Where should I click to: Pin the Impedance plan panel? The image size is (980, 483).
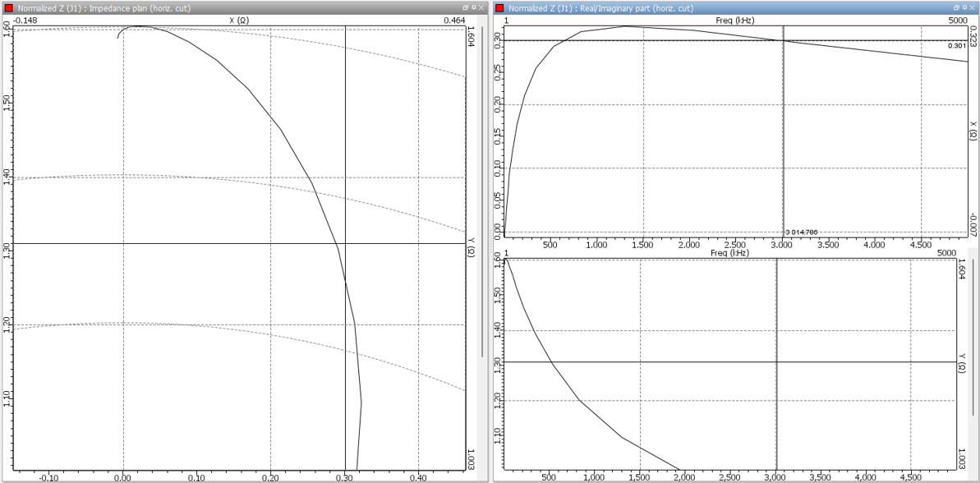click(x=473, y=7)
